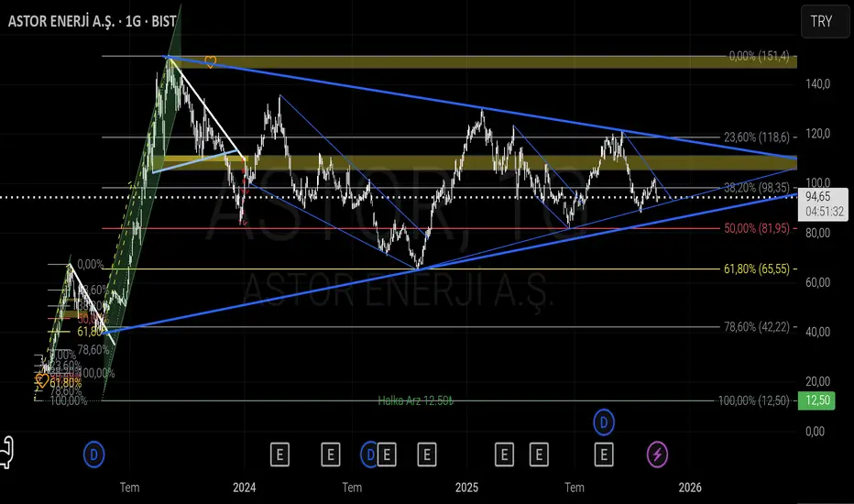Viewport: 854px width, 504px height.
Task: Open the dividend D marker left of first Tem
Action: 93,455
